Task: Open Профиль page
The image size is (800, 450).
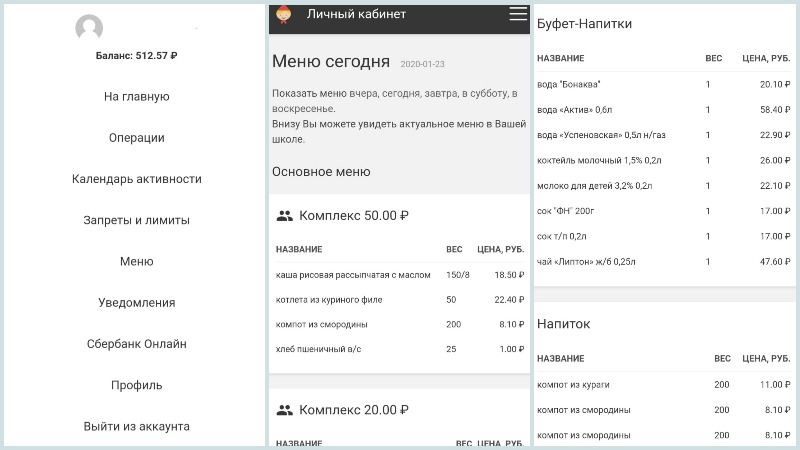Action: [x=137, y=385]
